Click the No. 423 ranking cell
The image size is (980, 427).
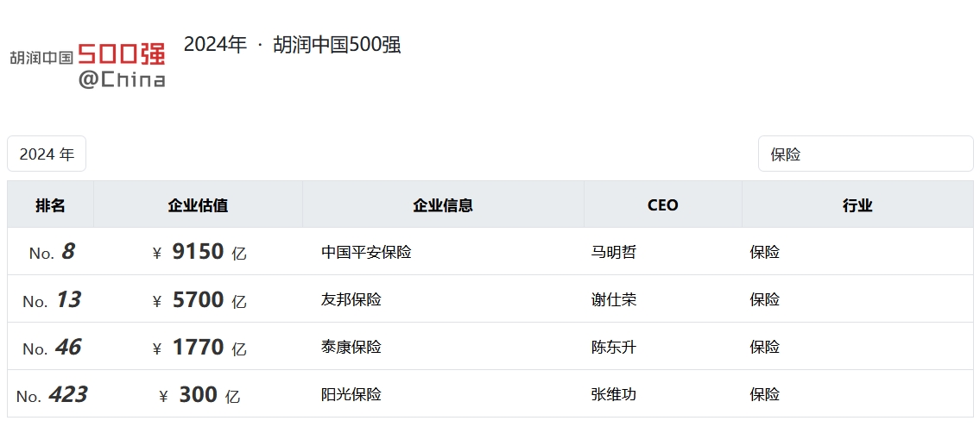[52, 395]
